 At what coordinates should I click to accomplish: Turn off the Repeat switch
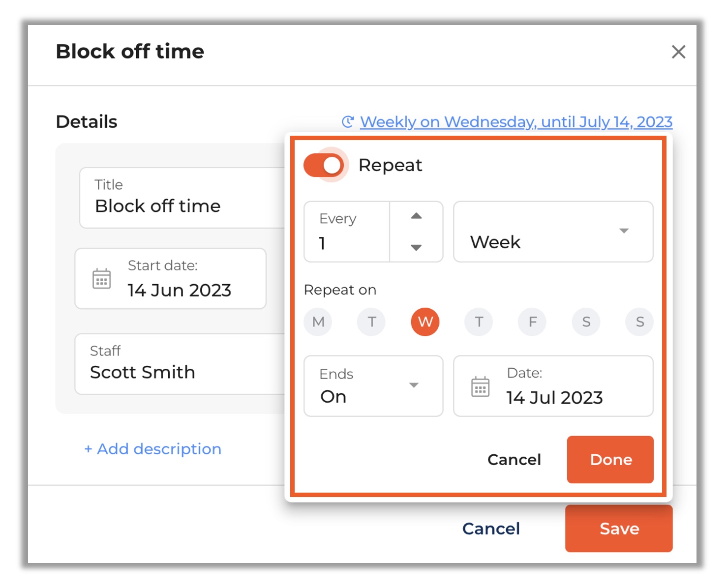click(x=324, y=165)
